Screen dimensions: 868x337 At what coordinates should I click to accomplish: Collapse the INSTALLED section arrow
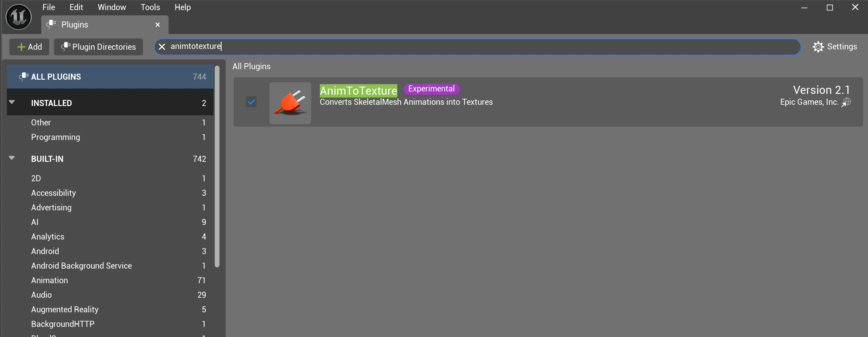coord(12,102)
